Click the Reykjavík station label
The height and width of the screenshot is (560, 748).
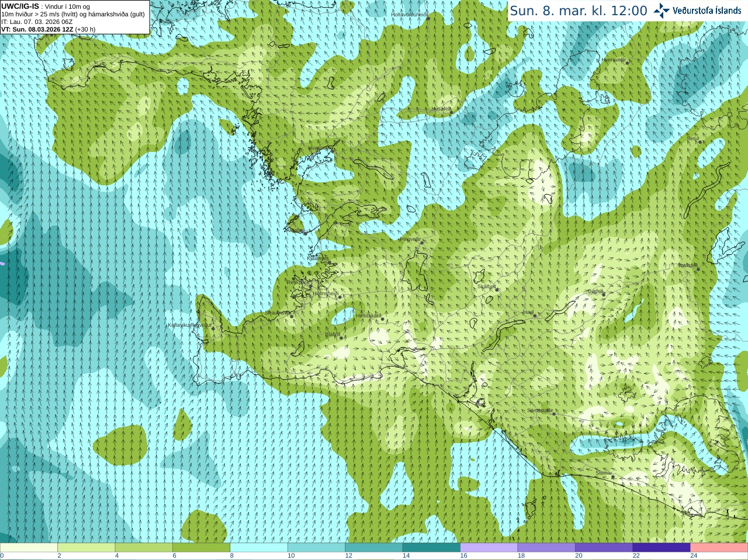297,282
